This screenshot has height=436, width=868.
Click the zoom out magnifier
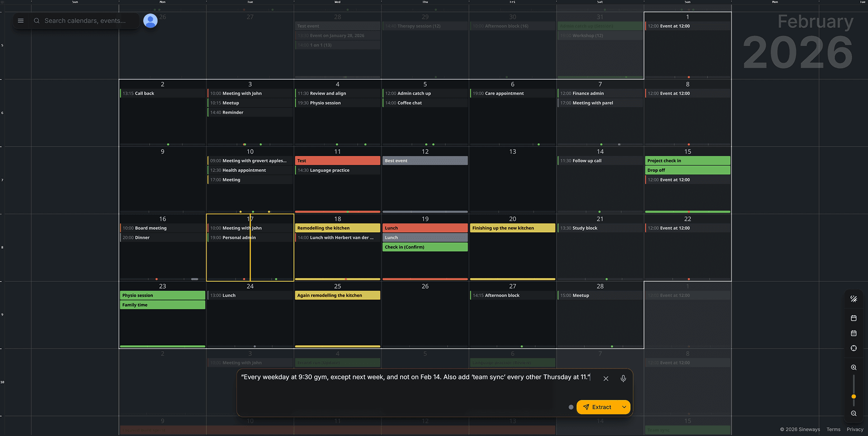854,413
